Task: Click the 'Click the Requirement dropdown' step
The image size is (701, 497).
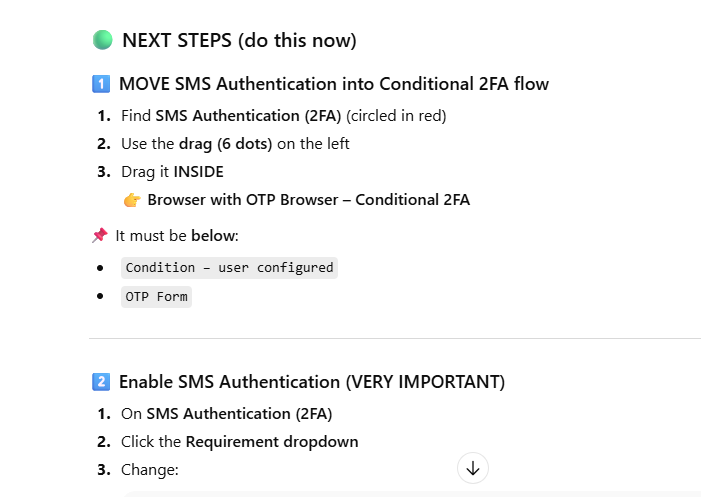Action: (239, 442)
